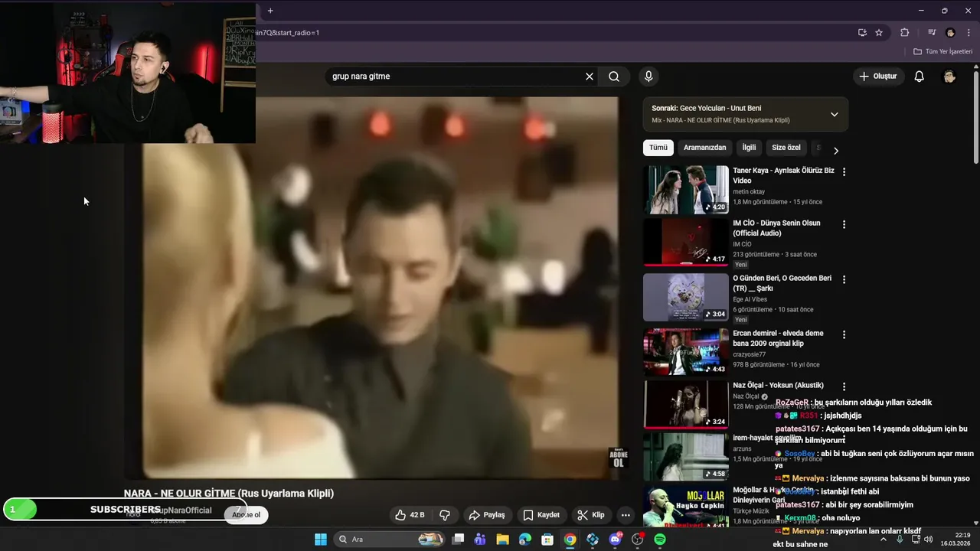The width and height of the screenshot is (980, 551).
Task: Open Taner Kaya Ayrılsak Ölürüz Biz thumbnail
Action: [686, 190]
